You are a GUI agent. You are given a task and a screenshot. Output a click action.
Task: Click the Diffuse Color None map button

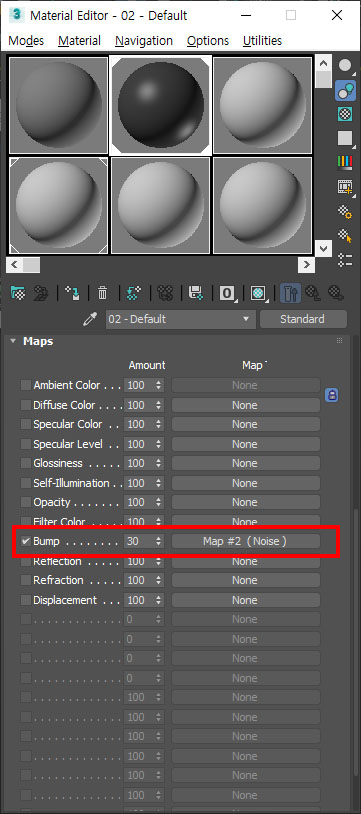pos(245,405)
